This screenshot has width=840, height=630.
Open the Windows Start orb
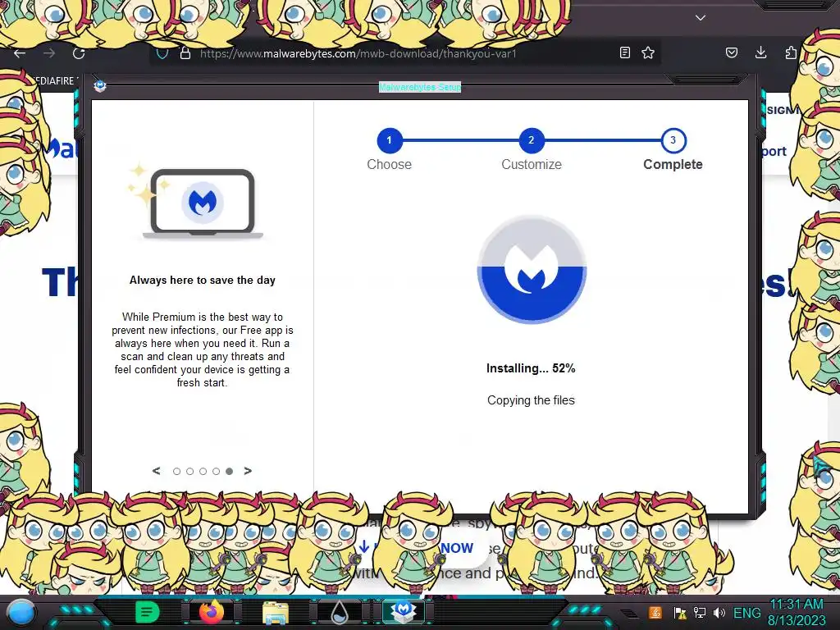click(x=21, y=613)
